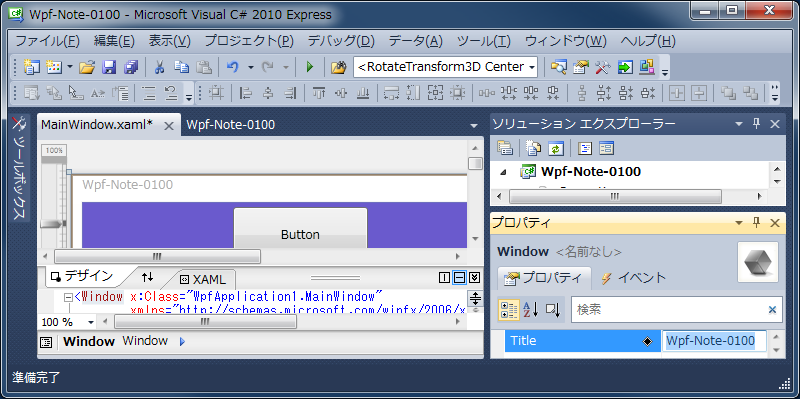Open the Undo history dropdown arrow
This screenshot has width=800, height=399.
[251, 67]
